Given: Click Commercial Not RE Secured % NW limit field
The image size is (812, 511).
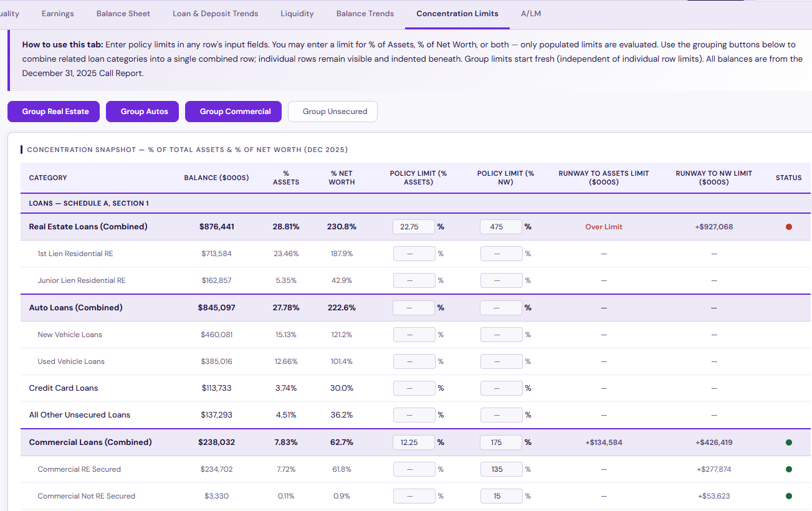Looking at the screenshot, I should [501, 496].
